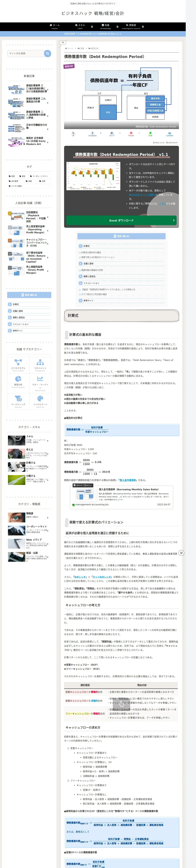
Task: Click the blue announcement bar about 原価計算基準
Action: click(93, 34)
